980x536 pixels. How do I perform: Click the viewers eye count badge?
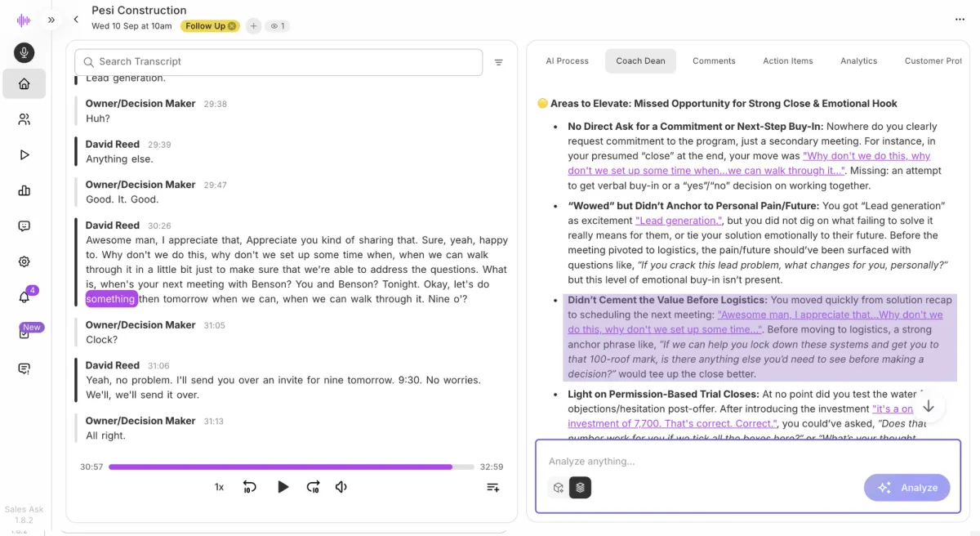[x=278, y=26]
